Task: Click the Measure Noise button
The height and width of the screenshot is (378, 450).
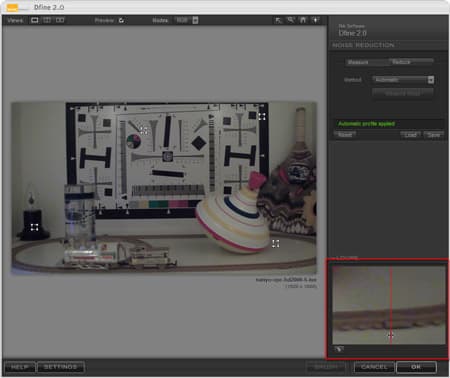Action: (x=403, y=94)
